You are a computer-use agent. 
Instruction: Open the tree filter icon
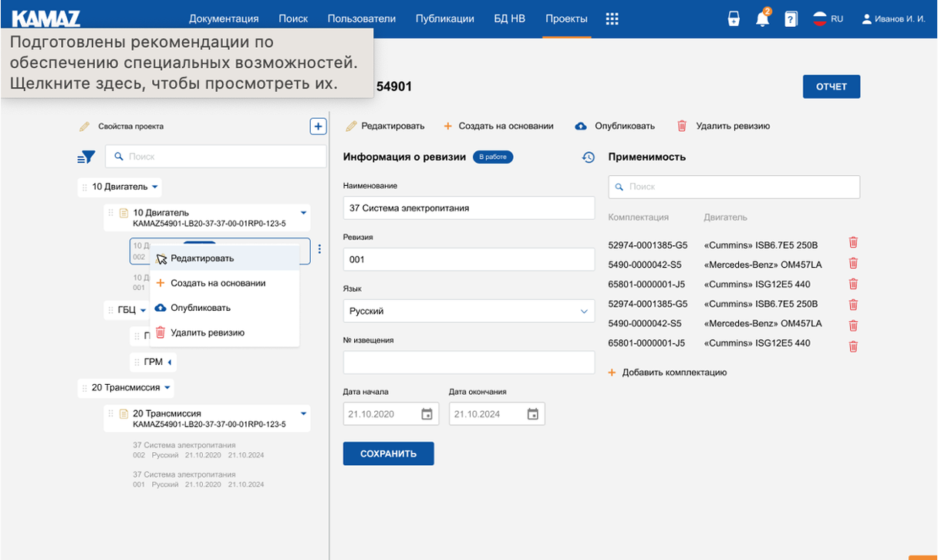(x=86, y=157)
